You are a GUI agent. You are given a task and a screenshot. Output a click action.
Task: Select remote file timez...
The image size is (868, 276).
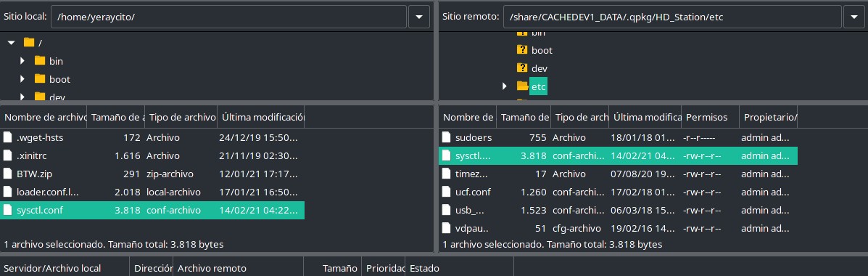[x=618, y=174]
